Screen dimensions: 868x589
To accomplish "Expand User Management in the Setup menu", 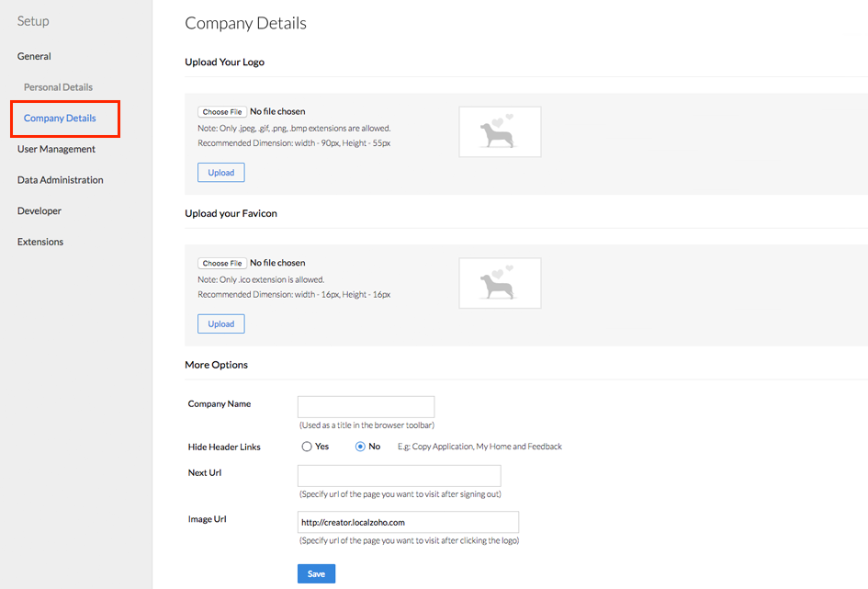I will [56, 149].
